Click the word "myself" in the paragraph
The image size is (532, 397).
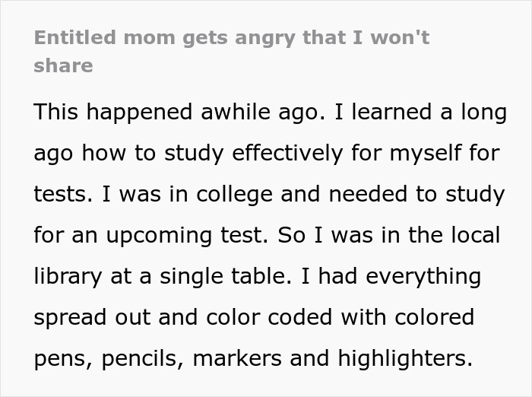[425, 153]
